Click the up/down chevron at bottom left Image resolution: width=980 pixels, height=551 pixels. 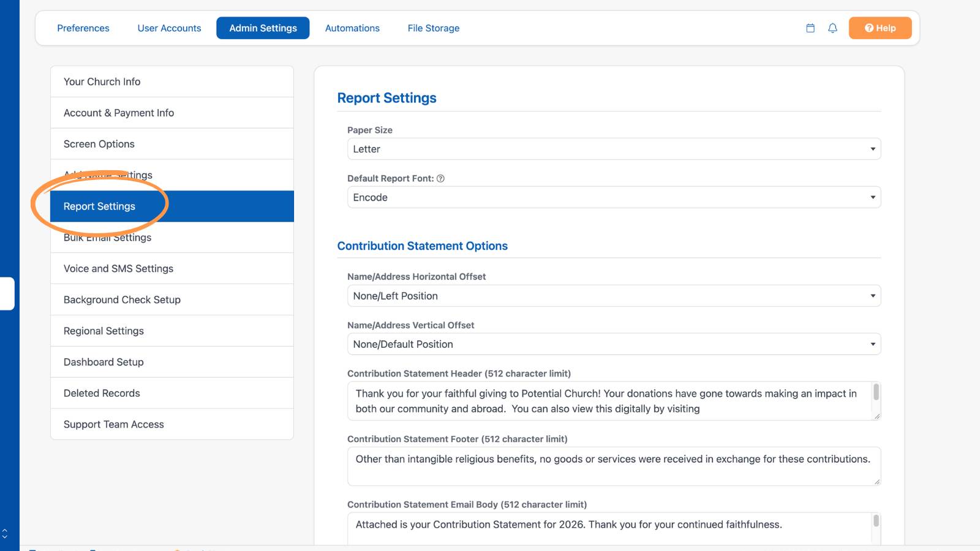[x=5, y=534]
